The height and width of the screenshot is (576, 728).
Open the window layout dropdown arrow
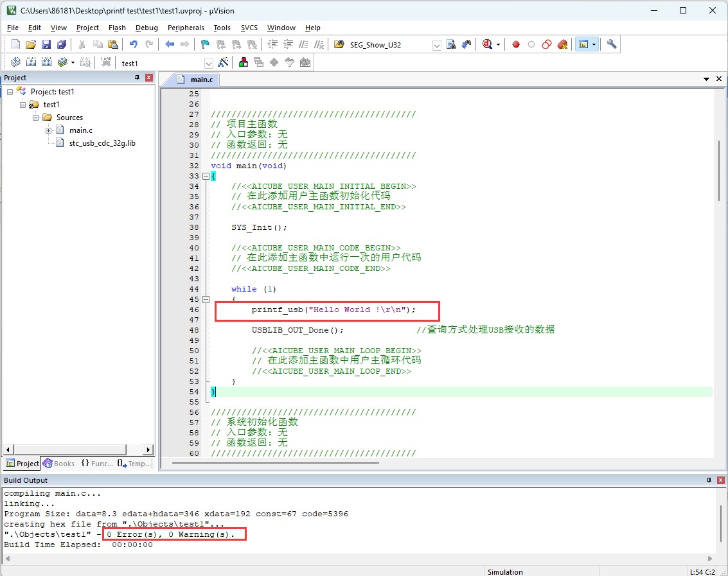(594, 45)
